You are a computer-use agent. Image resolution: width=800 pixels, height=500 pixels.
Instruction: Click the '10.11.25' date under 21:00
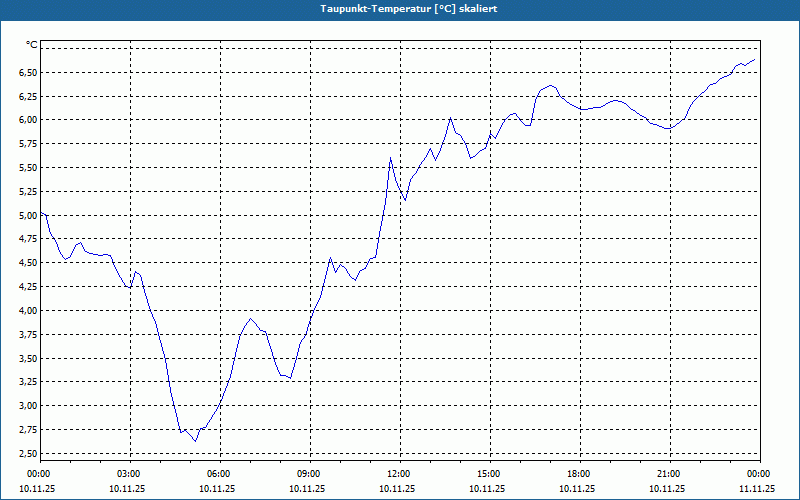667,488
